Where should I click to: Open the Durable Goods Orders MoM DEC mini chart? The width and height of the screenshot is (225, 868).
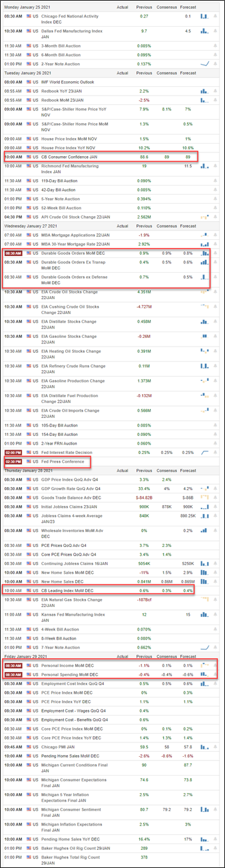pos(205,254)
